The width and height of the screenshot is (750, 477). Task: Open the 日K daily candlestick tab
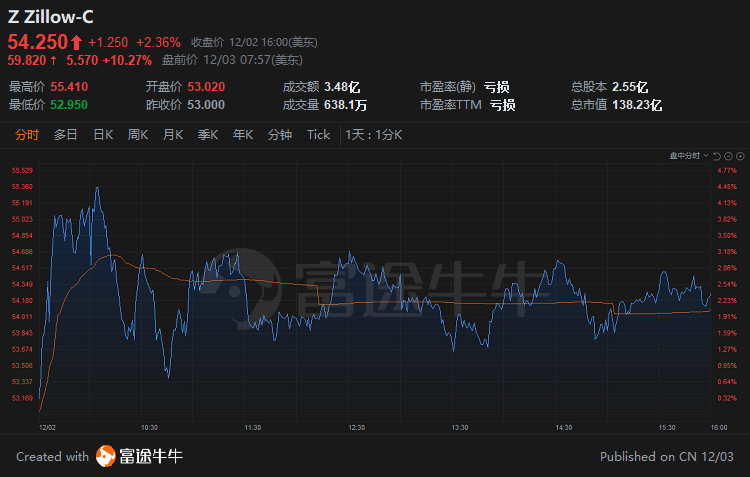[103, 135]
